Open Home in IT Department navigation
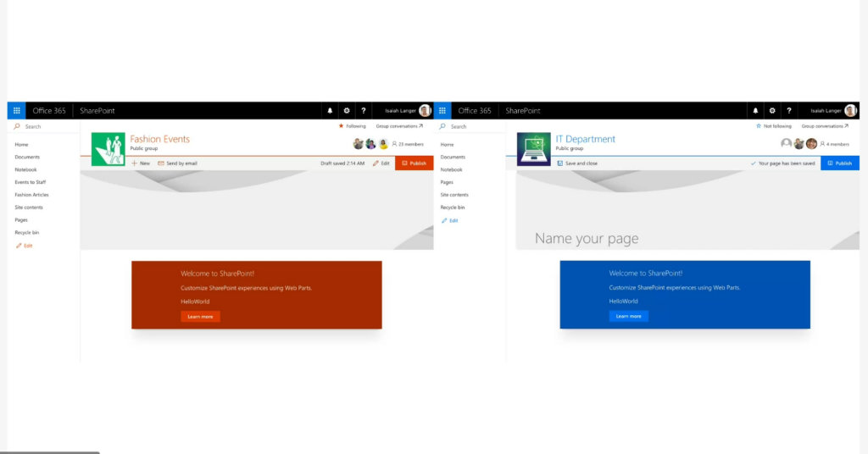Image resolution: width=868 pixels, height=454 pixels. 448,144
